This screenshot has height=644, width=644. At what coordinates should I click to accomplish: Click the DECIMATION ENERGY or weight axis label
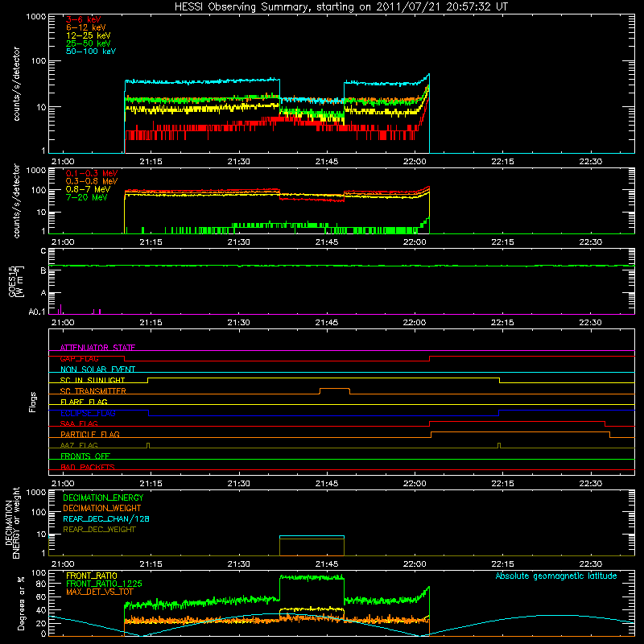point(12,522)
